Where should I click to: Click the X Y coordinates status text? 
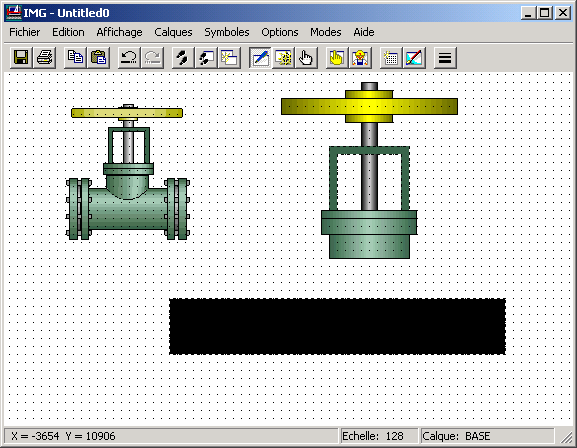(63, 436)
